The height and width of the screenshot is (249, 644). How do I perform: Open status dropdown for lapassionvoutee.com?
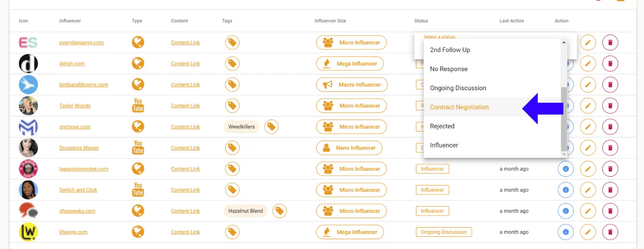(433, 169)
